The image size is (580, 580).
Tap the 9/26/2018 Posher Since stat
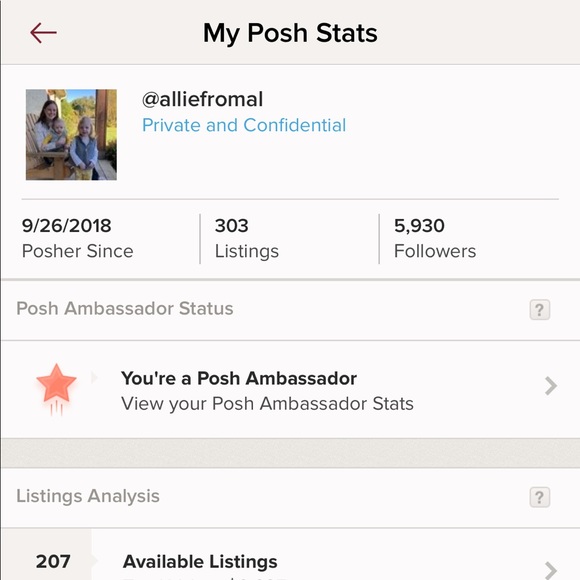pos(77,239)
